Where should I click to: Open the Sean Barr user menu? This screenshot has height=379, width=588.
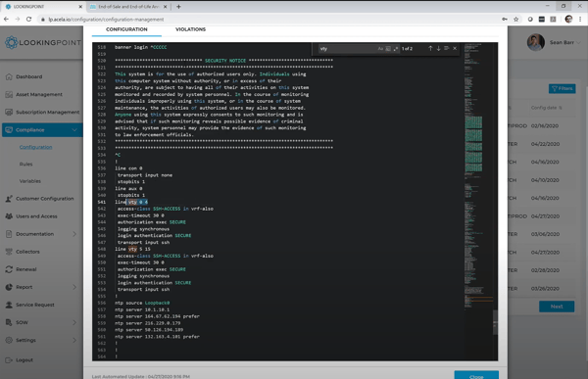[x=564, y=42]
